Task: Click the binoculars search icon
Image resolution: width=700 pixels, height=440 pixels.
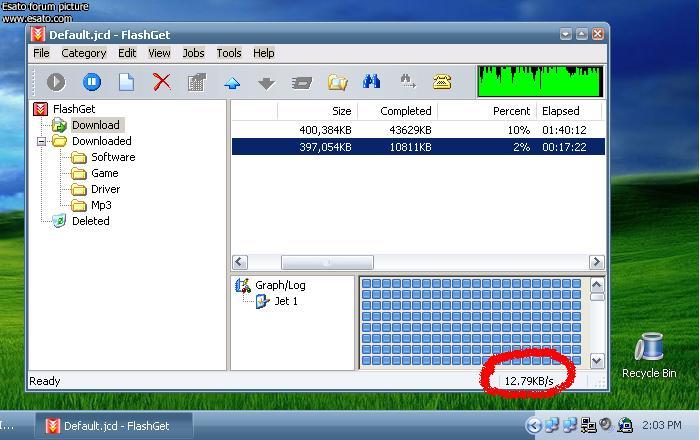Action: 371,82
